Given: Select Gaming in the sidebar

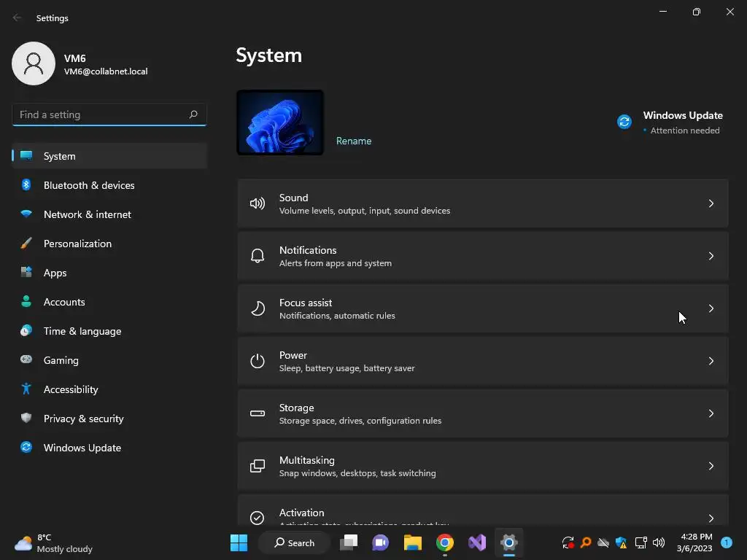Looking at the screenshot, I should (109, 360).
